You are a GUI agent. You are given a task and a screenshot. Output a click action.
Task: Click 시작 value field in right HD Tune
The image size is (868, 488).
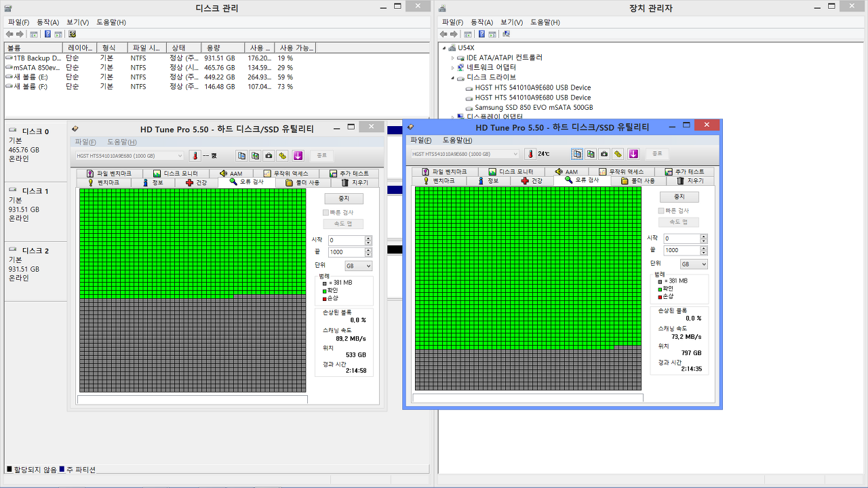pos(681,239)
